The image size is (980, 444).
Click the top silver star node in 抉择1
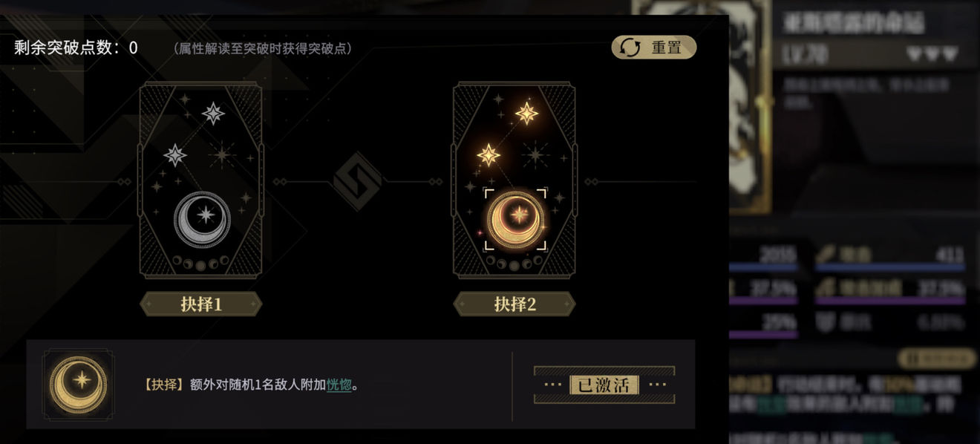(213, 114)
